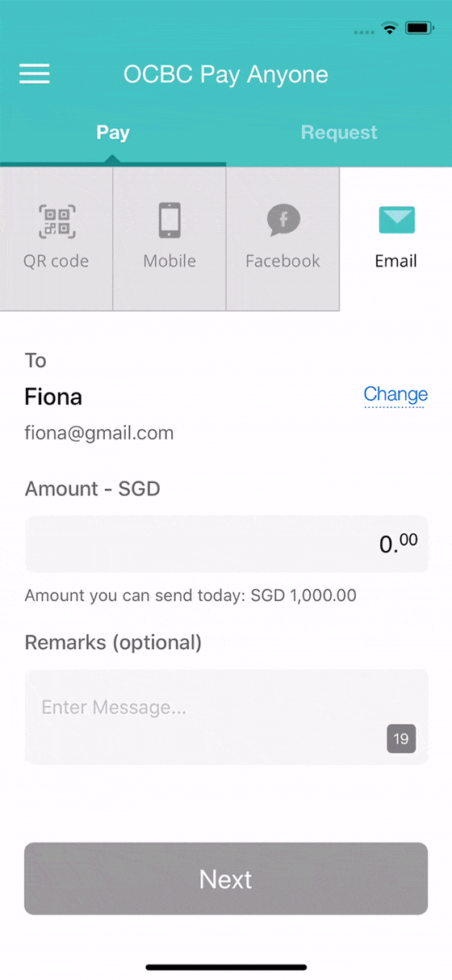The width and height of the screenshot is (452, 980).
Task: Click the Wi-Fi status icon
Action: pos(390,28)
